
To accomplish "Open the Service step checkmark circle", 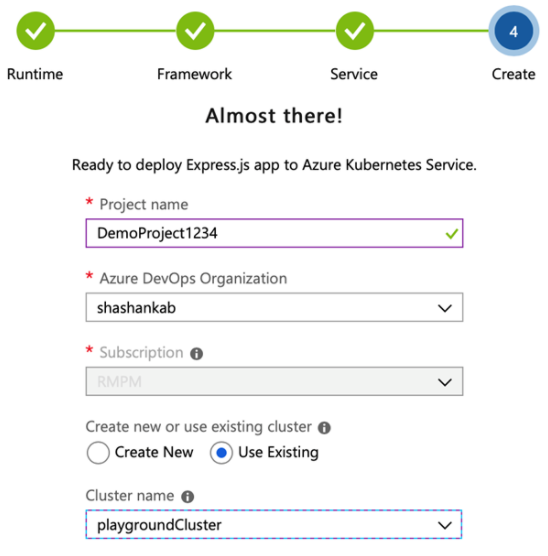I will click(355, 31).
